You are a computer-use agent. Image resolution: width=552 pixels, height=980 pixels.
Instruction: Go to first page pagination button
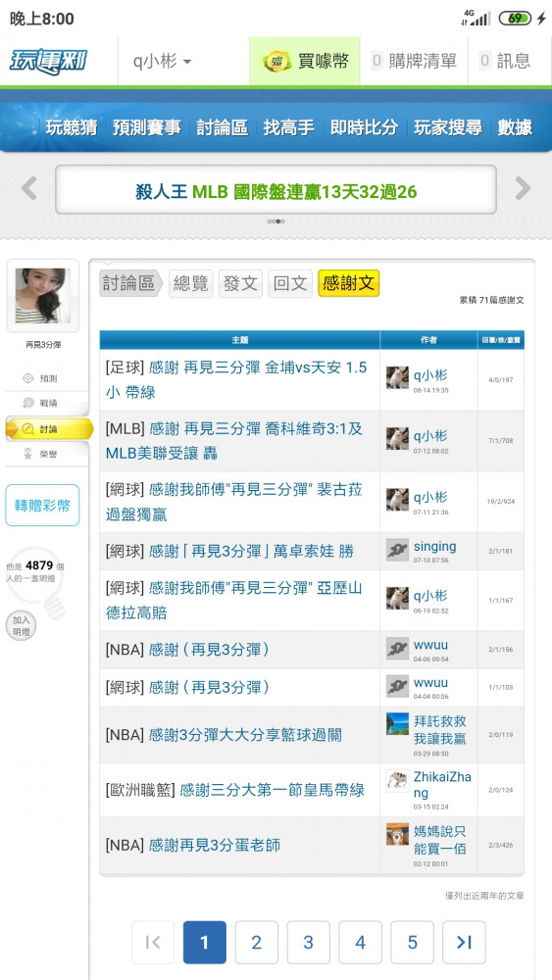tap(153, 942)
